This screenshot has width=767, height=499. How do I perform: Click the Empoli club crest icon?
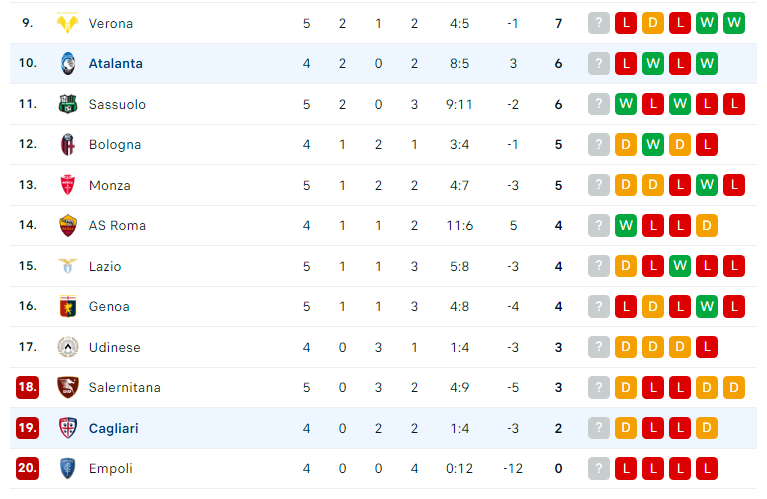(68, 468)
